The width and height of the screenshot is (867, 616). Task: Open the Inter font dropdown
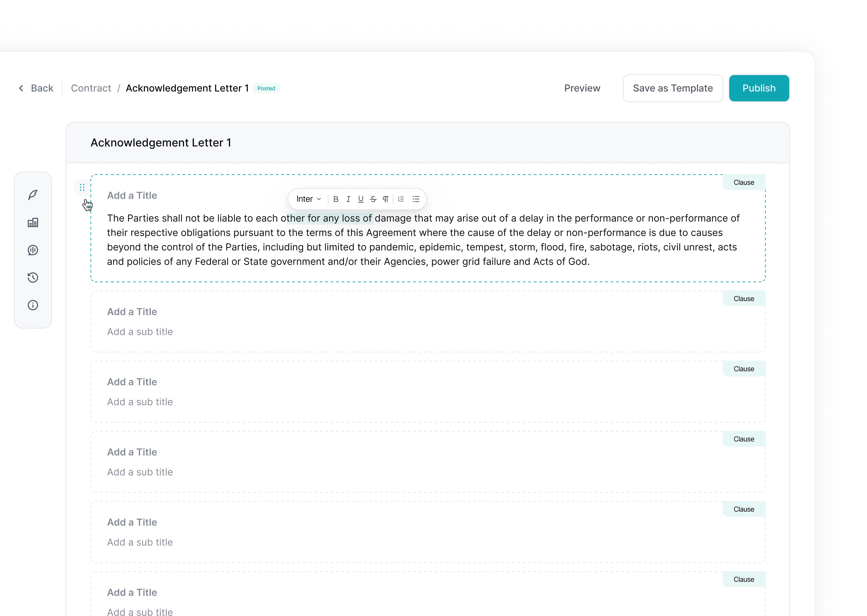click(309, 199)
